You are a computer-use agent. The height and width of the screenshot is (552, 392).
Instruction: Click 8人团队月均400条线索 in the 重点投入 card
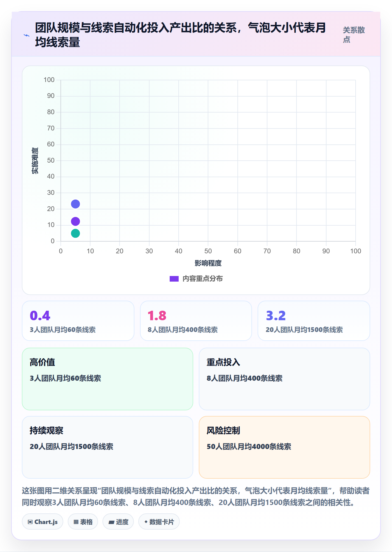click(x=244, y=378)
